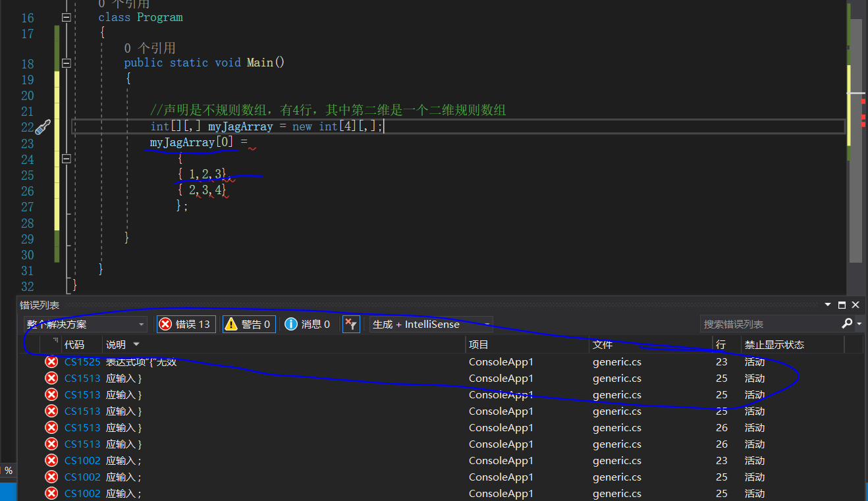Click the red error icon beside CS1525
The image size is (868, 501).
pyautogui.click(x=51, y=361)
